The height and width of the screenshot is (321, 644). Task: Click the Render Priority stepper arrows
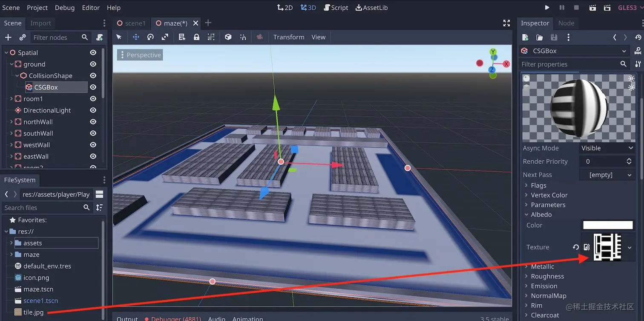coord(629,162)
